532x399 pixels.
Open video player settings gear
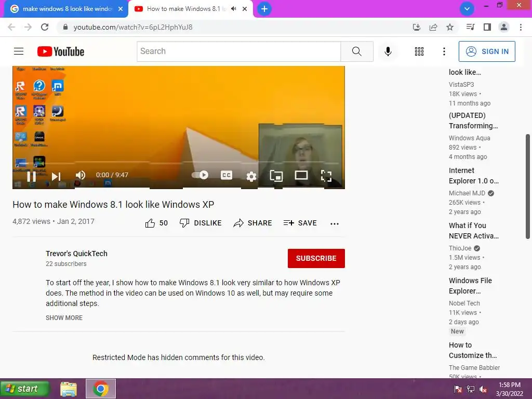(x=251, y=176)
